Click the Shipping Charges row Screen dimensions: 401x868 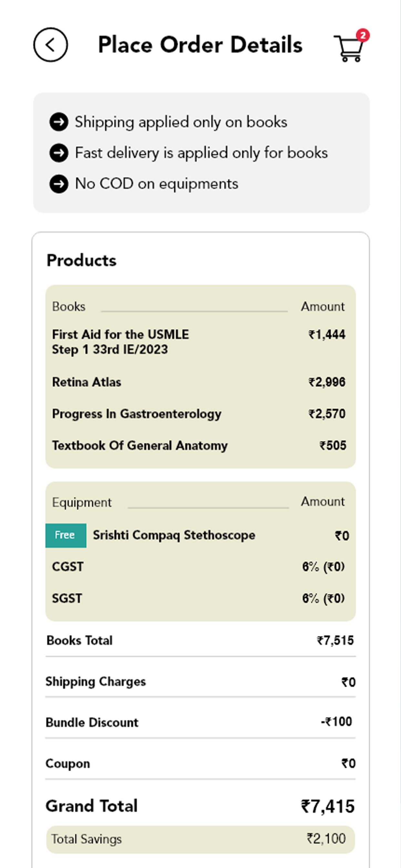(200, 681)
